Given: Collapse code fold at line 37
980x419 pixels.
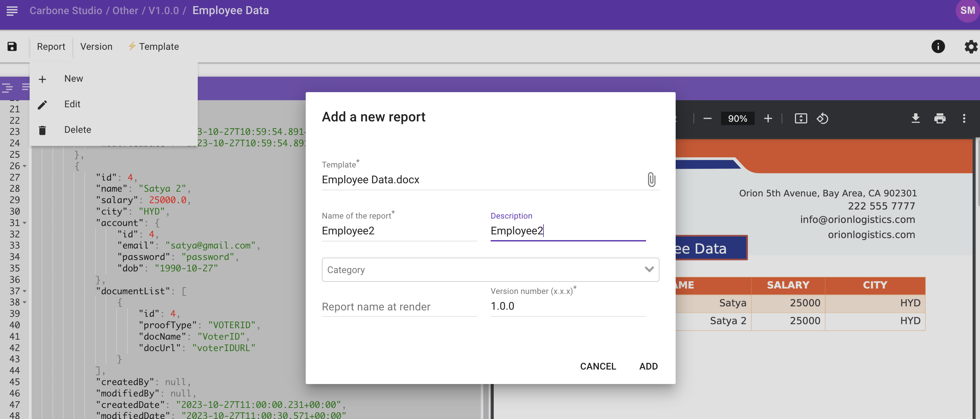Looking at the screenshot, I should 25,291.
